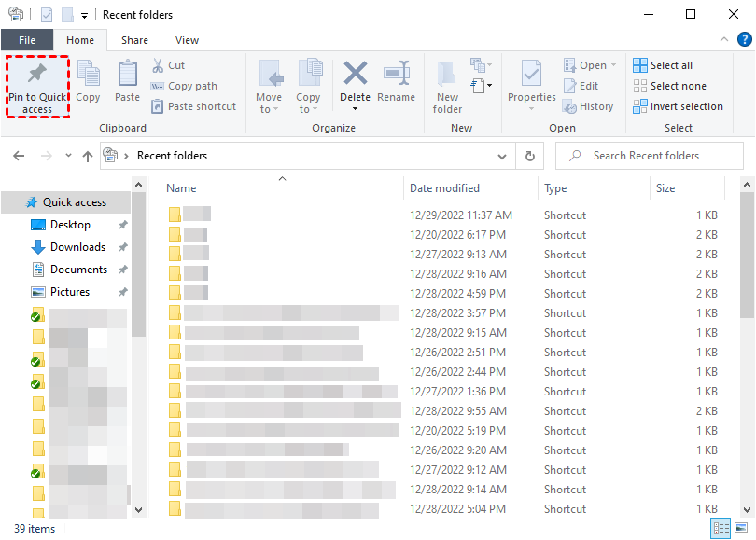Collapse the ribbon with the chevron

[722, 40]
